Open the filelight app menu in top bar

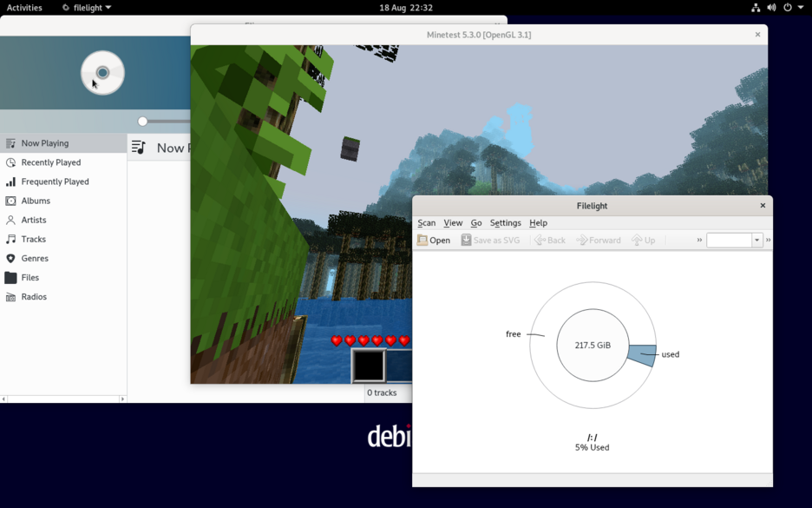point(87,8)
